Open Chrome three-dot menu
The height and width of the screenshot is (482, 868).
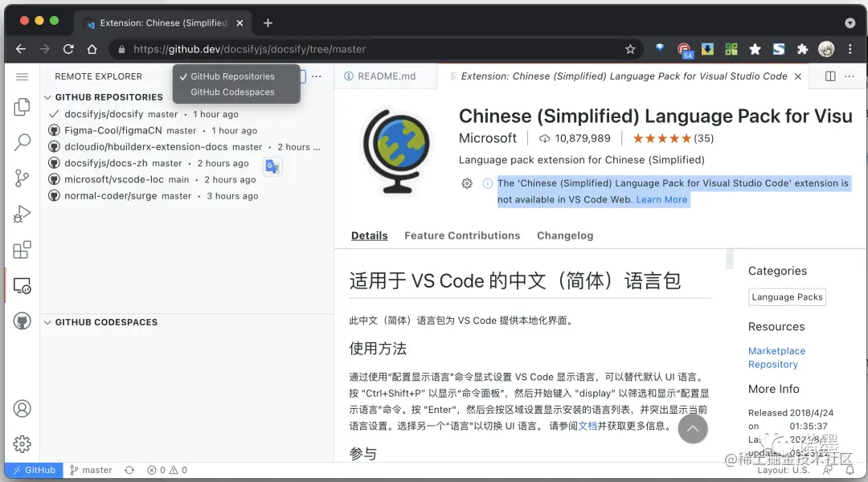tap(850, 49)
